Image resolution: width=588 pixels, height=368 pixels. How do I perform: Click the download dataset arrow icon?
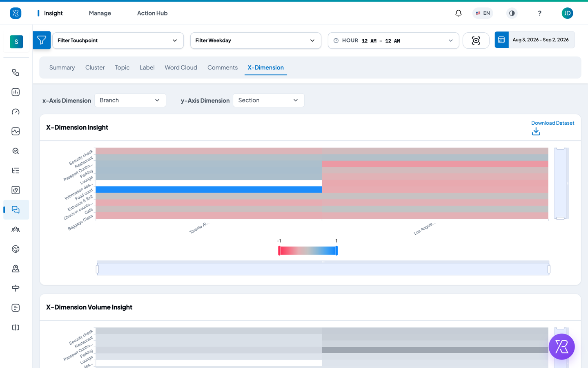536,131
